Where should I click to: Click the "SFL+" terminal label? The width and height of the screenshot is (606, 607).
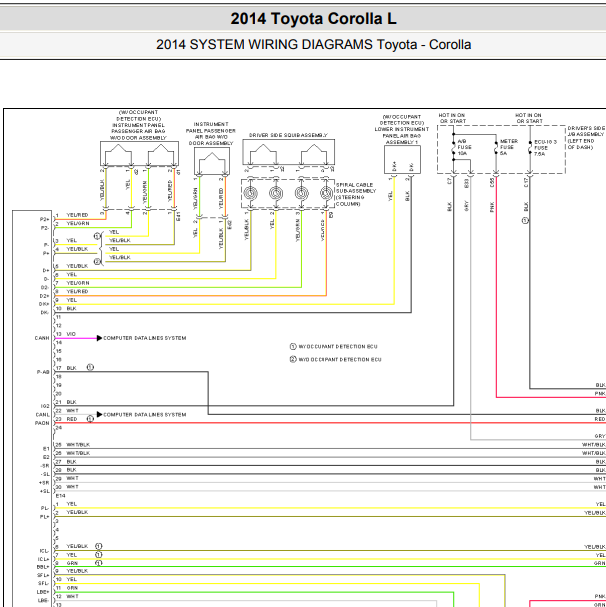(x=43, y=576)
